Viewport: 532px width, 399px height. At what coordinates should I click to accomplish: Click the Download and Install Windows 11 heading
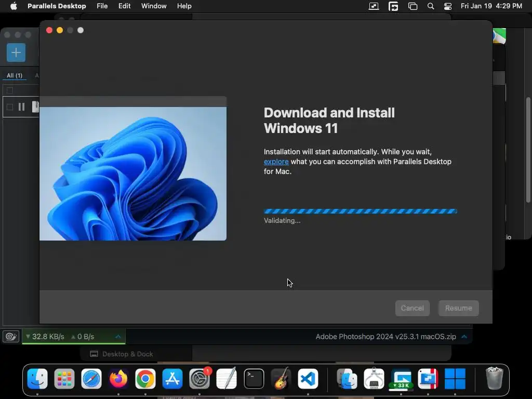click(329, 121)
